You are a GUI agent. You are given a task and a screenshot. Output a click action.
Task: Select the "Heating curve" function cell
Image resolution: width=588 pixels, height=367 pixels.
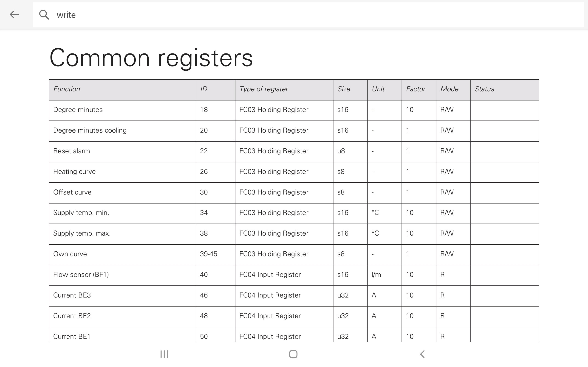click(74, 172)
